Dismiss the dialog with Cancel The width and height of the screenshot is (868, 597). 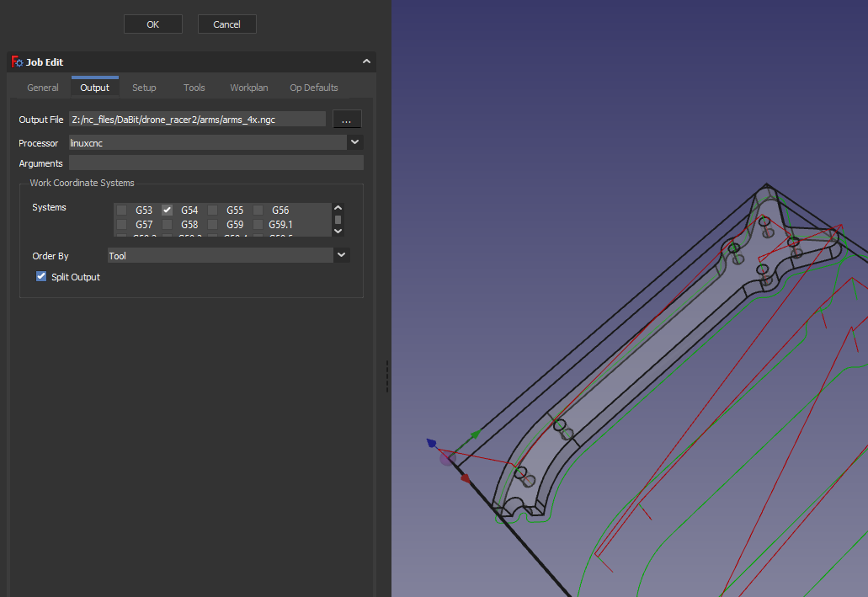coord(226,24)
